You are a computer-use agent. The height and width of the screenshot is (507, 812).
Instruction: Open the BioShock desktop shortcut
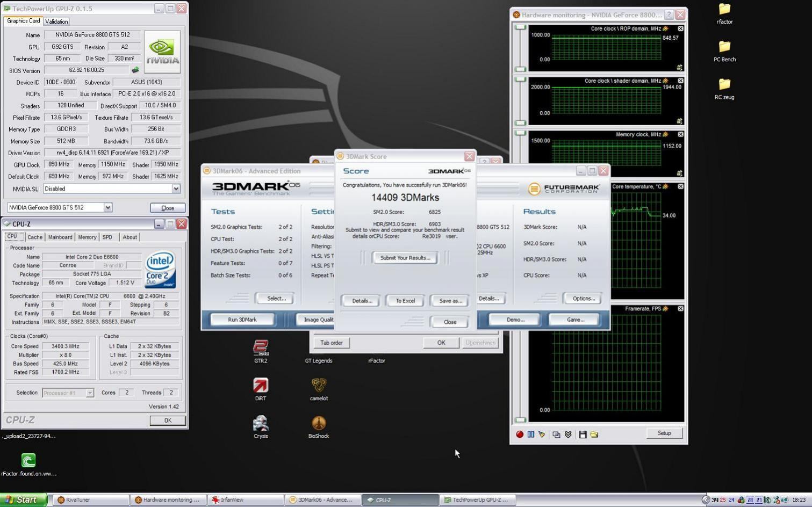[x=319, y=426]
